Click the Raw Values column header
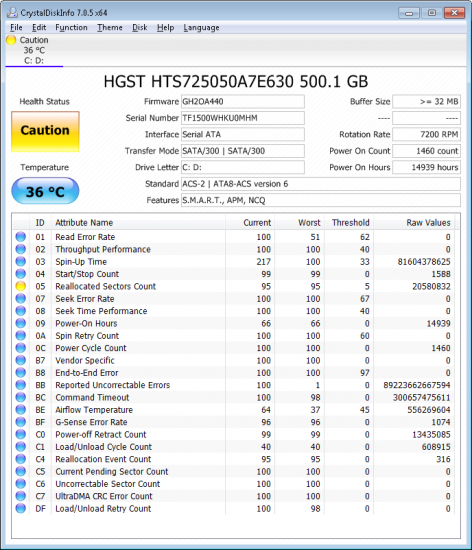The image size is (472, 550). click(x=414, y=223)
